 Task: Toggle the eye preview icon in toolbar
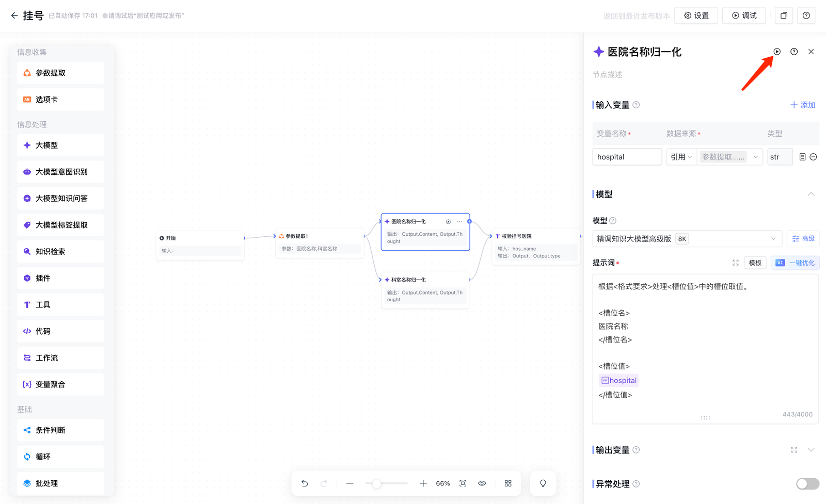pyautogui.click(x=482, y=483)
